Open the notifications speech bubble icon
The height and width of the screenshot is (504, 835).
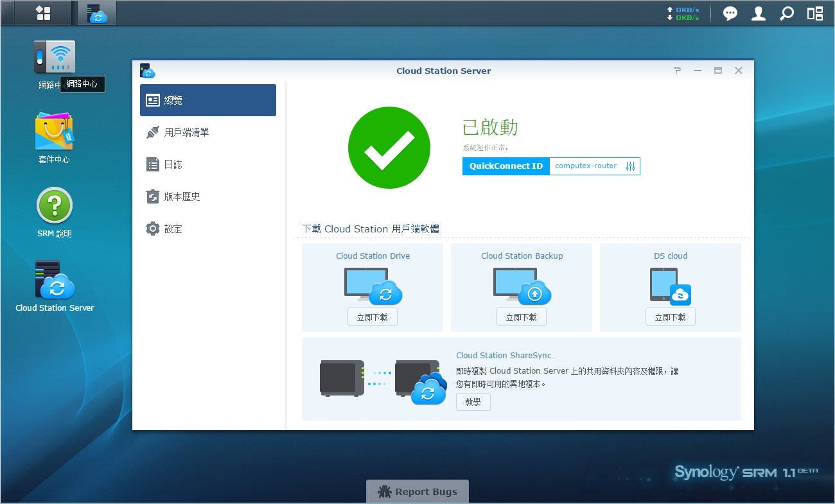click(x=730, y=13)
